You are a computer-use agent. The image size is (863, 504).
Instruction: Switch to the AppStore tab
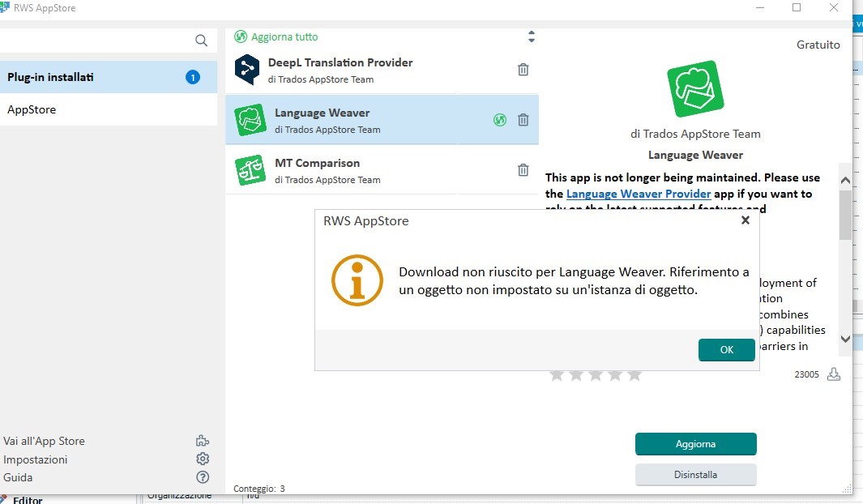109,109
